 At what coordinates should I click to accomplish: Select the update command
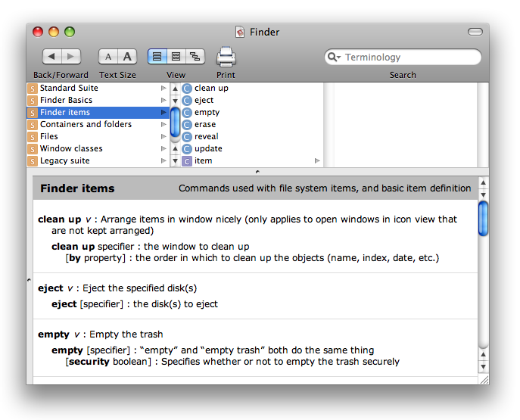click(252, 148)
